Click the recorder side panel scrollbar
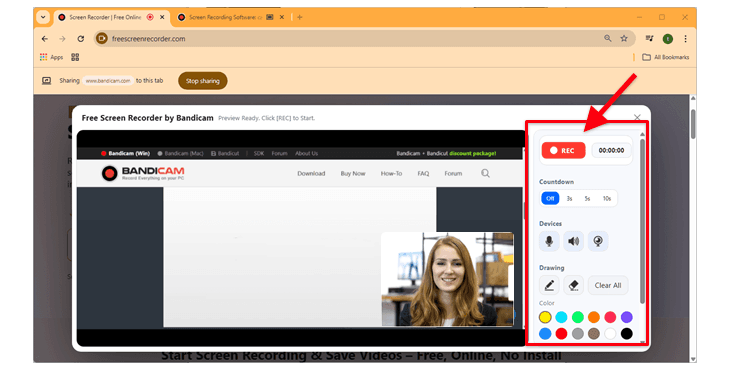This screenshot has width=730, height=370. tap(642, 221)
